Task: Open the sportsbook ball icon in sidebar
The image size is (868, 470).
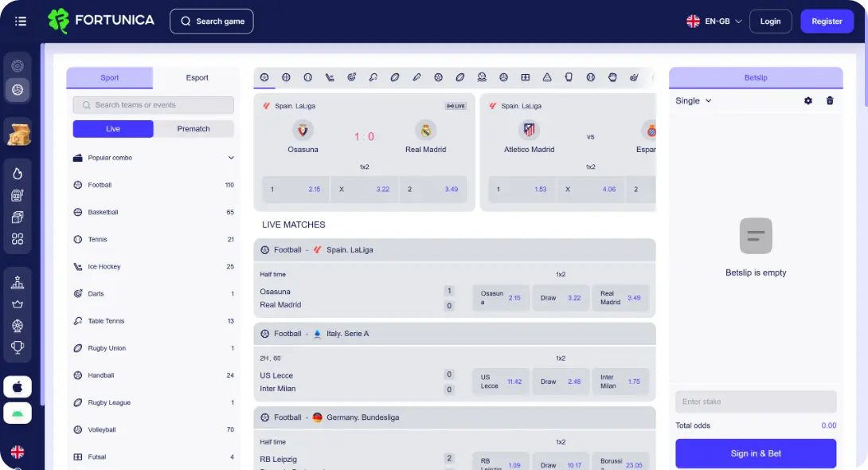Action: coord(18,89)
